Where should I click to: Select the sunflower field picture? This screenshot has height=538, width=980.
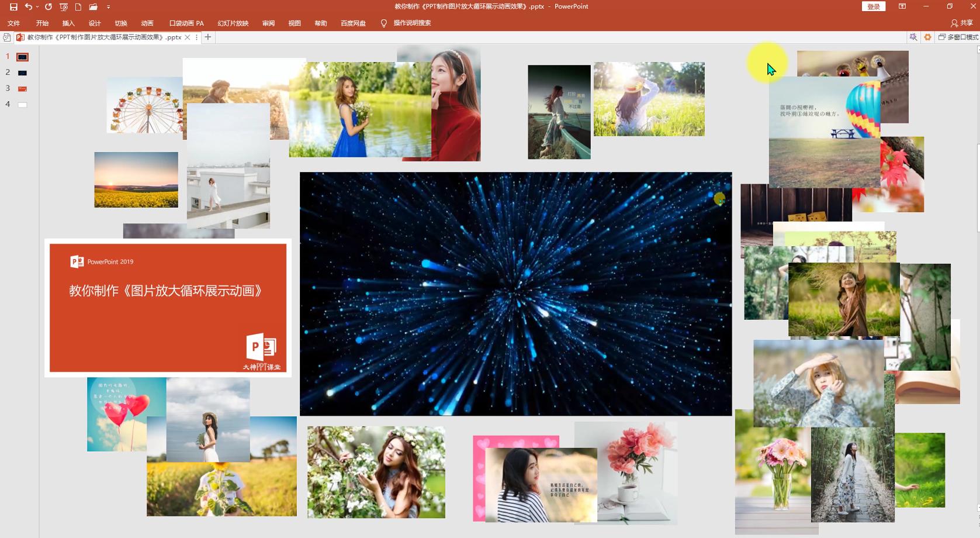click(221, 488)
